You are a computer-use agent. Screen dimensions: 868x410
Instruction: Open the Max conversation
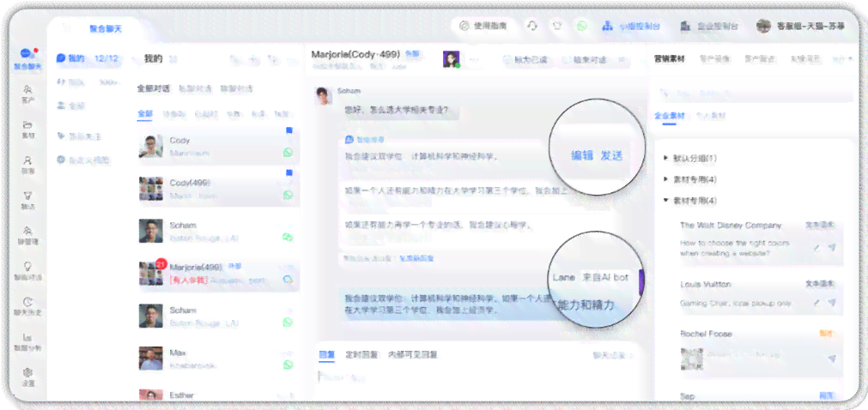click(x=219, y=359)
